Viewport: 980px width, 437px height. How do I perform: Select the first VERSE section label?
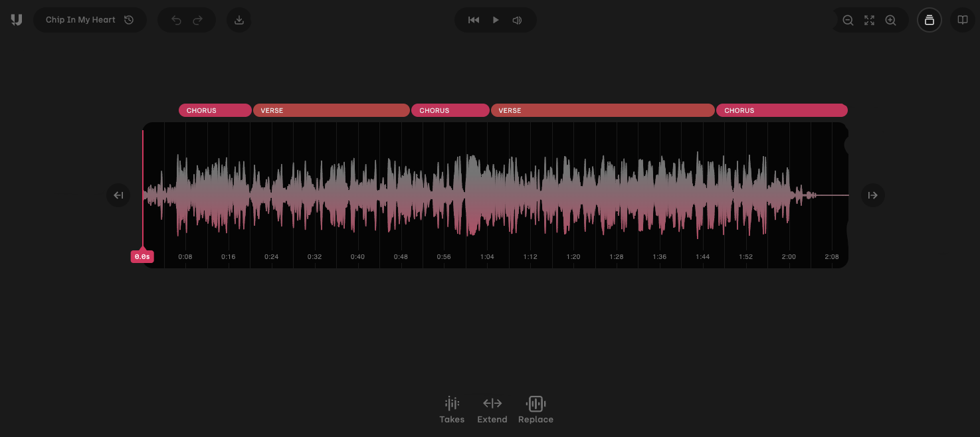click(x=331, y=110)
